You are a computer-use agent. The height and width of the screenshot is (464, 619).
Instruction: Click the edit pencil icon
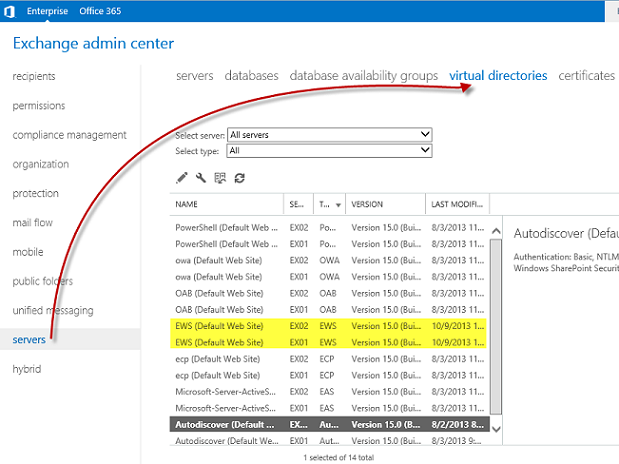pos(182,178)
